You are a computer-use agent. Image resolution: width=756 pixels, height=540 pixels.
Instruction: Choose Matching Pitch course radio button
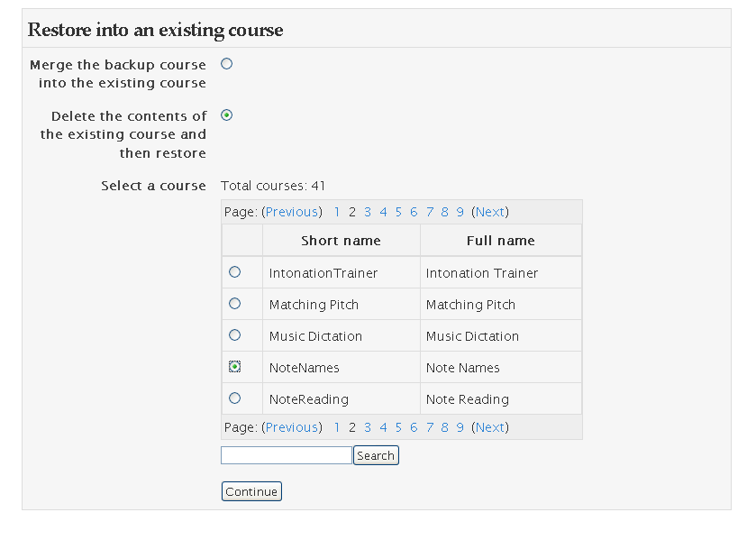235,304
